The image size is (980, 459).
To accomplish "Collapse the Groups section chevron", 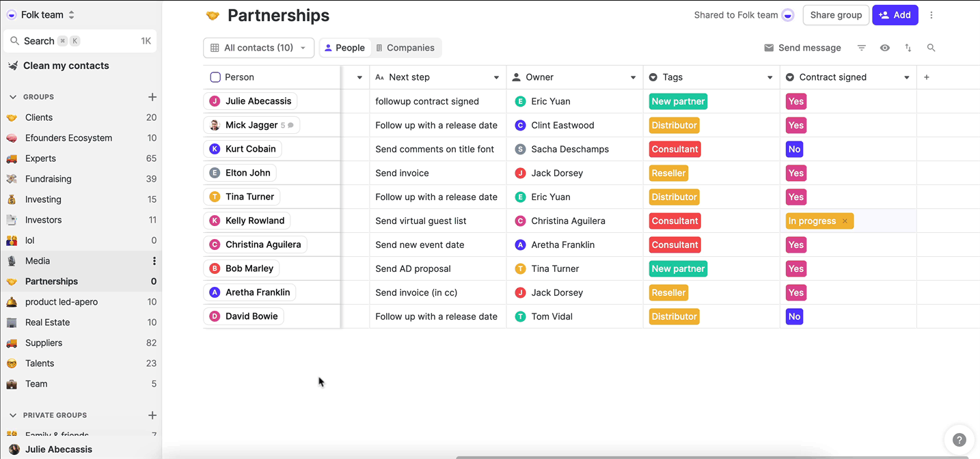I will pos(12,97).
